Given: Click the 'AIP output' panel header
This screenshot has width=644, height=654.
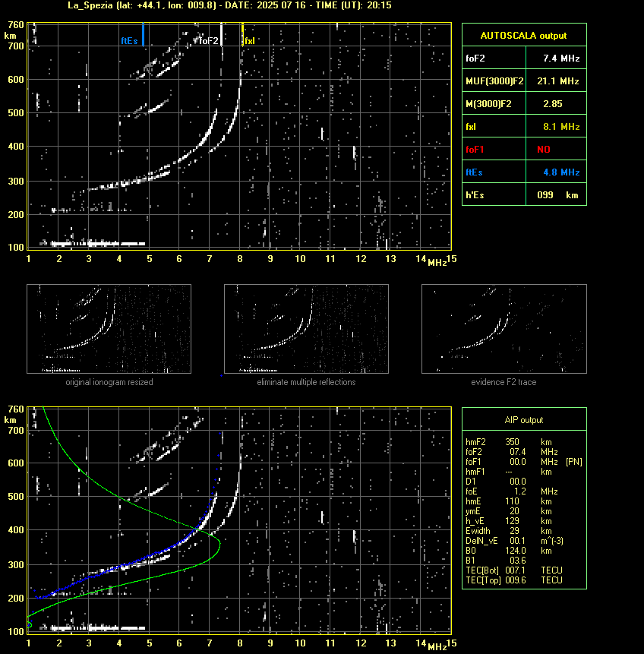Looking at the screenshot, I should click(x=524, y=420).
